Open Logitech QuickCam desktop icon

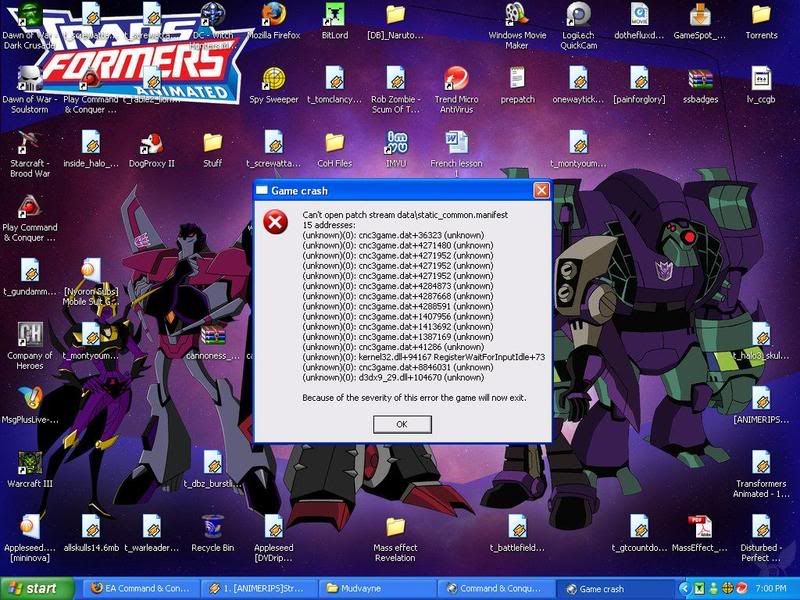click(578, 14)
